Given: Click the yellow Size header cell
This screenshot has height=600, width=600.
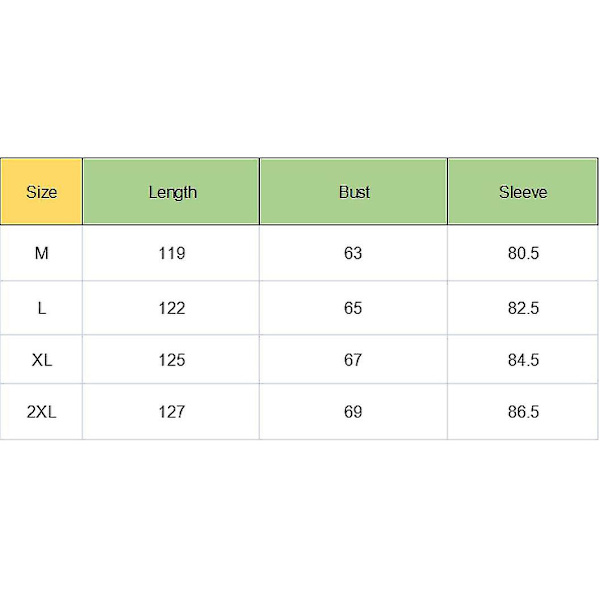Looking at the screenshot, I should (x=41, y=191).
